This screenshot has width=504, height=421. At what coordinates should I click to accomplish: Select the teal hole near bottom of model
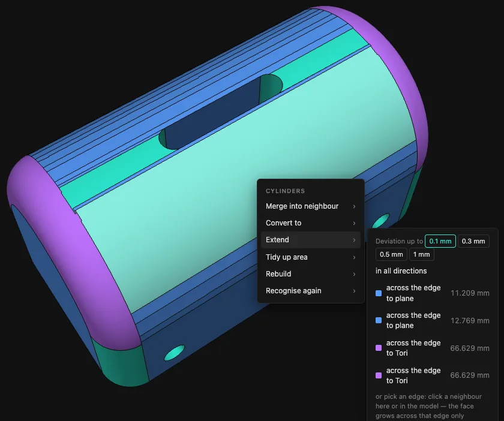point(175,353)
